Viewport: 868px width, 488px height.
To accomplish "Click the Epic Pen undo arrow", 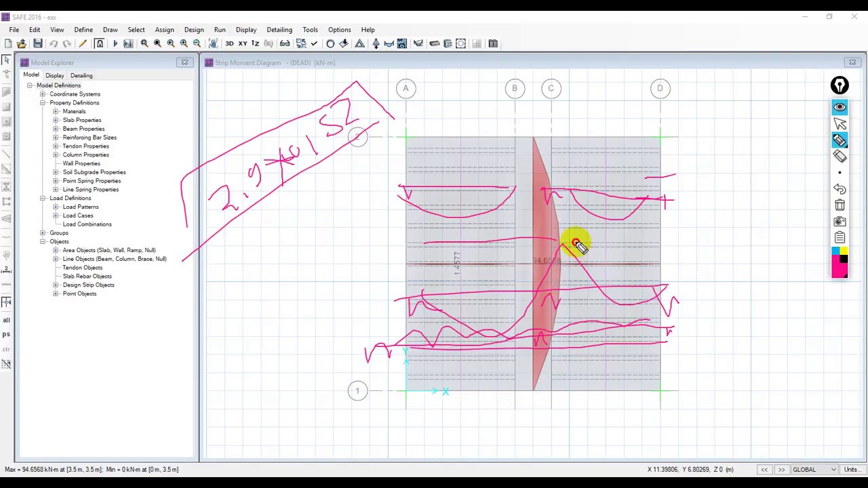I will 840,189.
